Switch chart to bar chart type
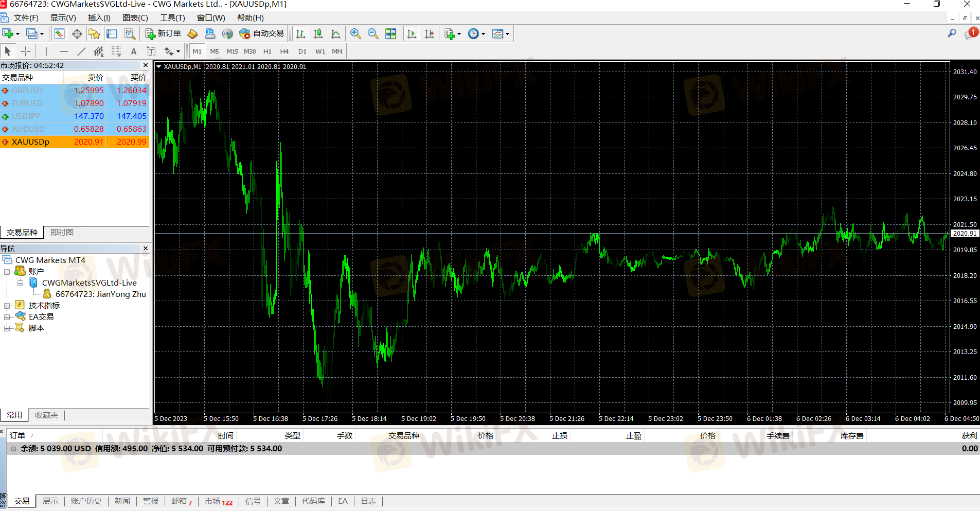Screen dimensions: 980x511 pos(301,34)
